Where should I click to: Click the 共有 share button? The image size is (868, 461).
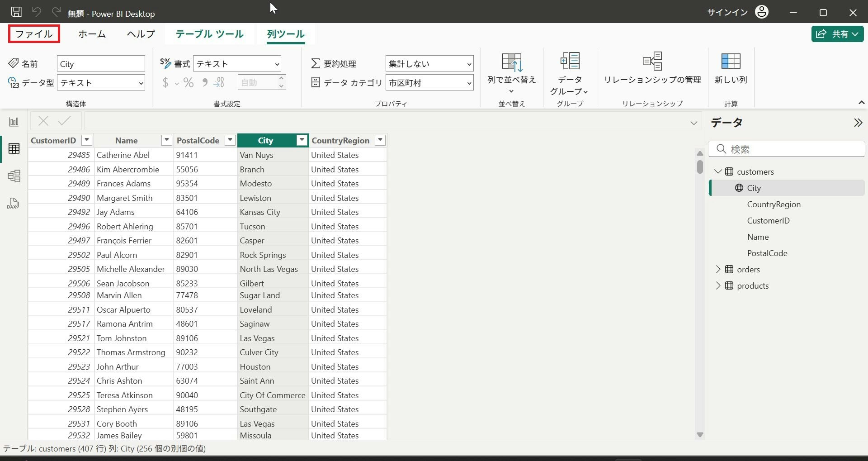click(837, 34)
